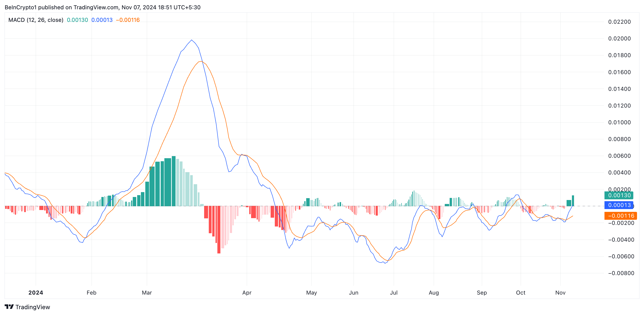Click the orange −0.00116 price axis label

click(621, 216)
